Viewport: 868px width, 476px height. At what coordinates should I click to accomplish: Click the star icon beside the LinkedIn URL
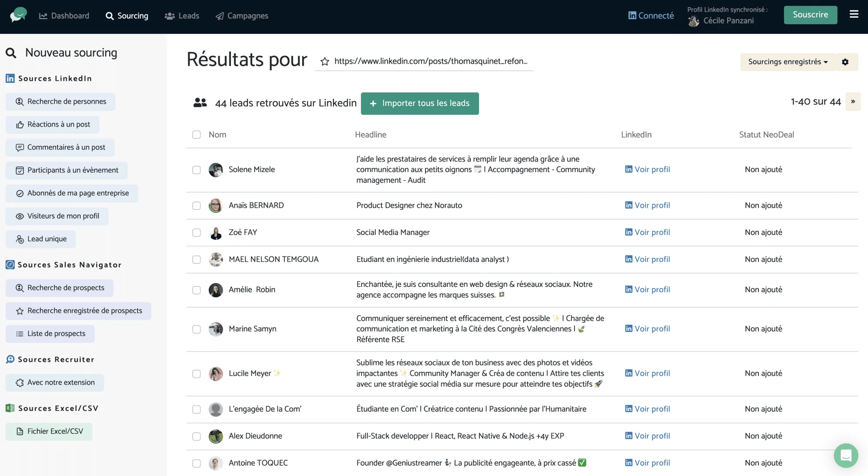coord(325,62)
